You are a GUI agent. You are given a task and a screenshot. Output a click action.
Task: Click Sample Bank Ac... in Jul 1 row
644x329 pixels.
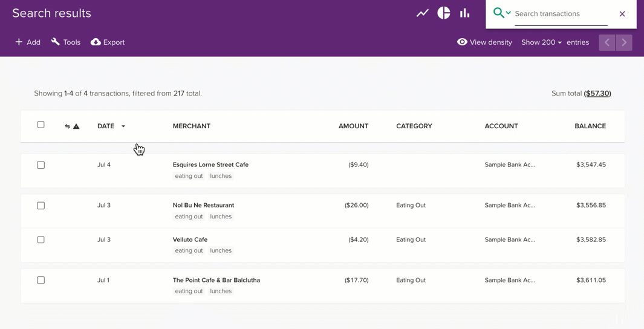[510, 280]
